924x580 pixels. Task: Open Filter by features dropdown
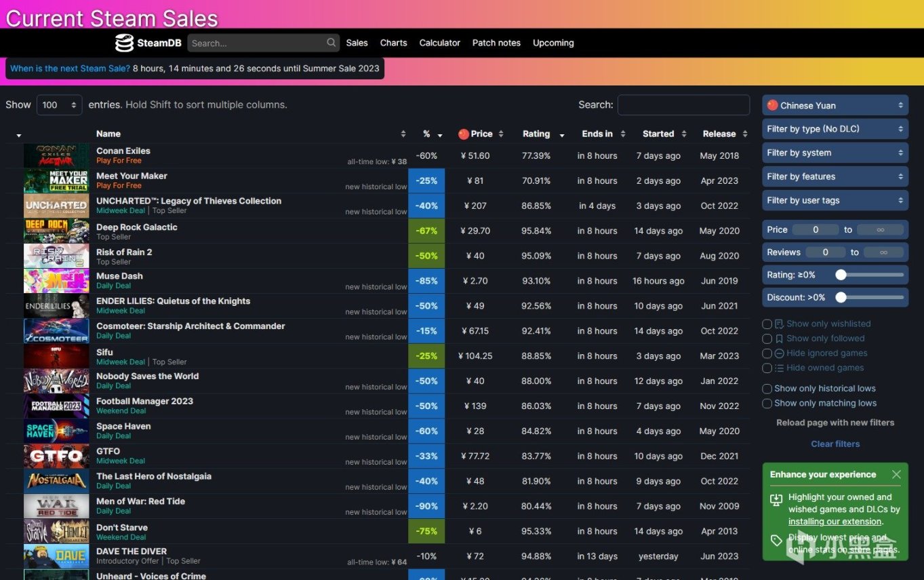coord(835,176)
